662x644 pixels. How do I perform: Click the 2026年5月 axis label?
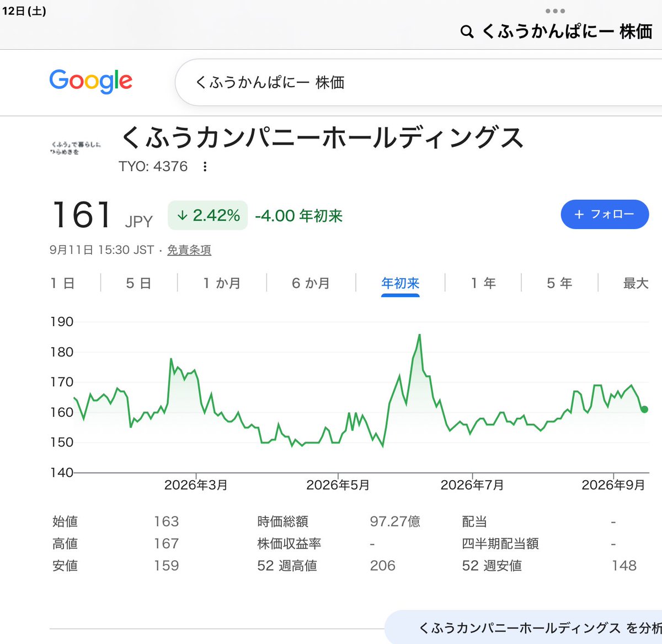pyautogui.click(x=338, y=485)
